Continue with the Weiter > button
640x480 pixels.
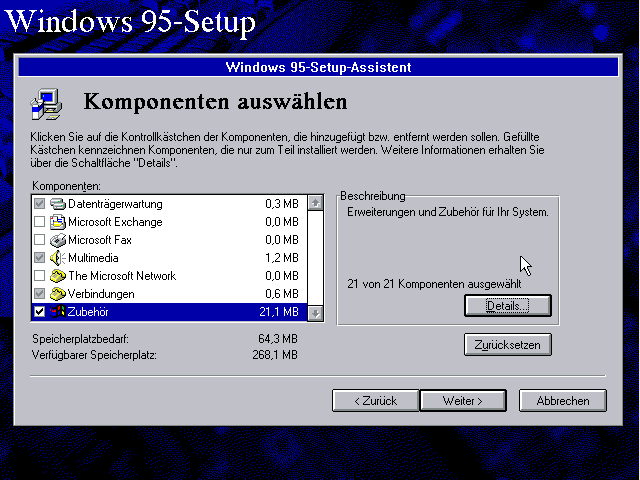(x=463, y=401)
